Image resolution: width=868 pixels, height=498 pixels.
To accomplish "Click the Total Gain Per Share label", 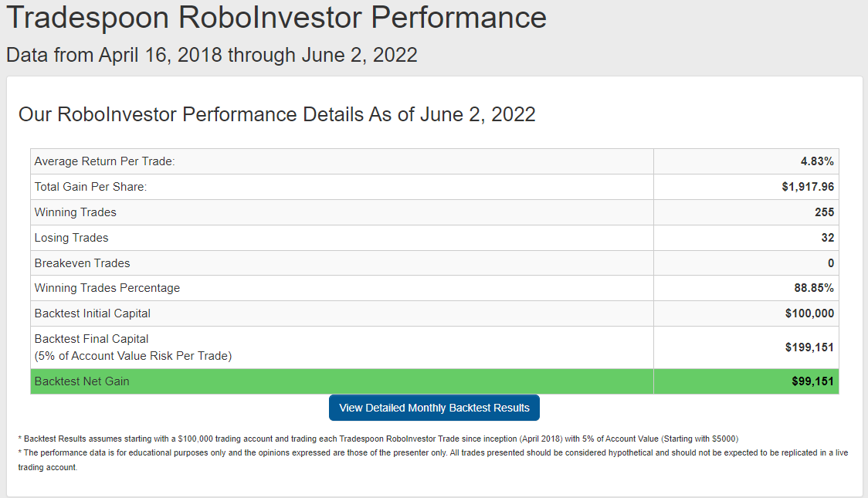I will (x=90, y=187).
